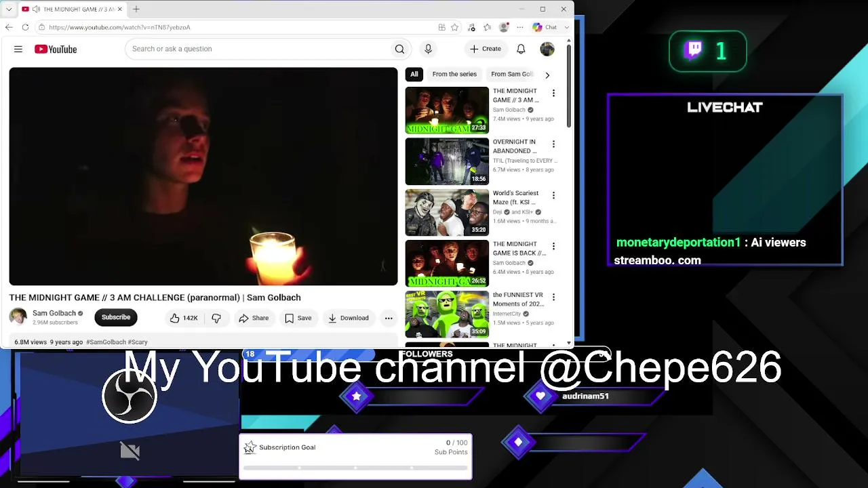This screenshot has width=868, height=488.
Task: Click the OVERNIGHT IN ABANDONED video title
Action: pos(515,146)
